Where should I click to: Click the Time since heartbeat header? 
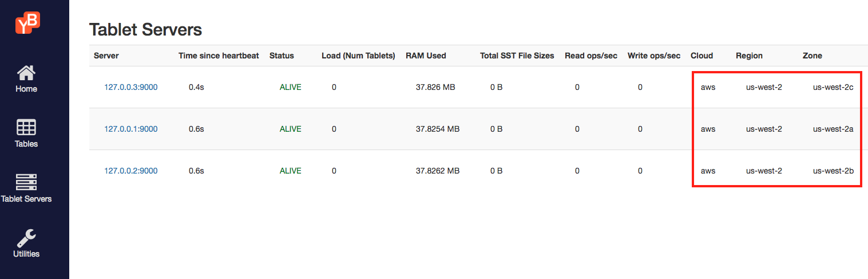(x=219, y=56)
